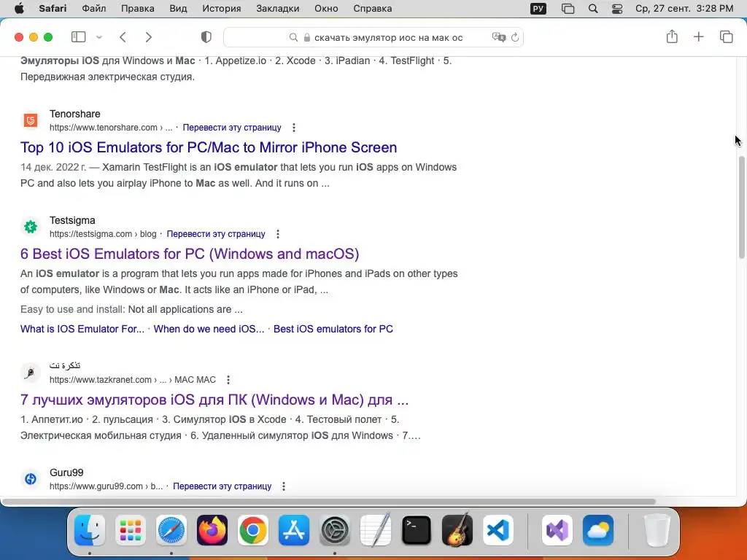The width and height of the screenshot is (747, 560).
Task: Go forward to the next page
Action: click(149, 37)
